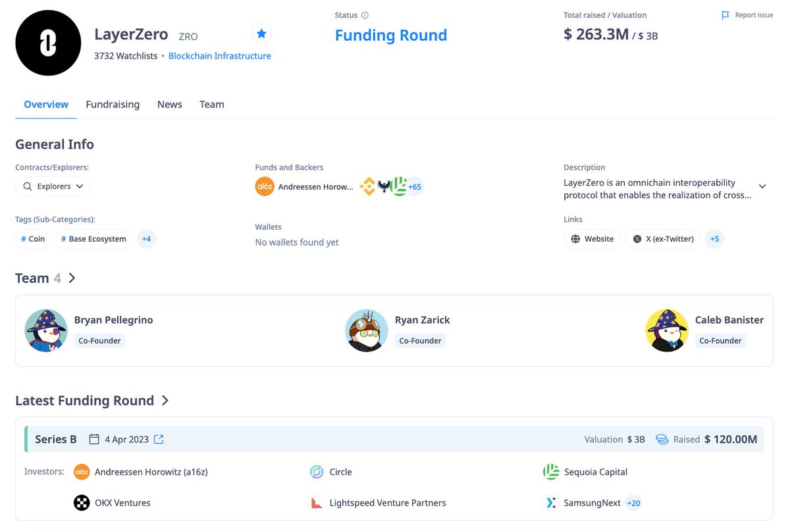Open the Explorers dropdown

point(53,186)
